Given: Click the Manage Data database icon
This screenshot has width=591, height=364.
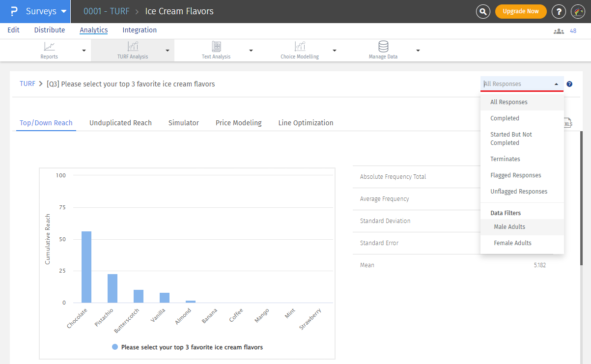Looking at the screenshot, I should (383, 47).
